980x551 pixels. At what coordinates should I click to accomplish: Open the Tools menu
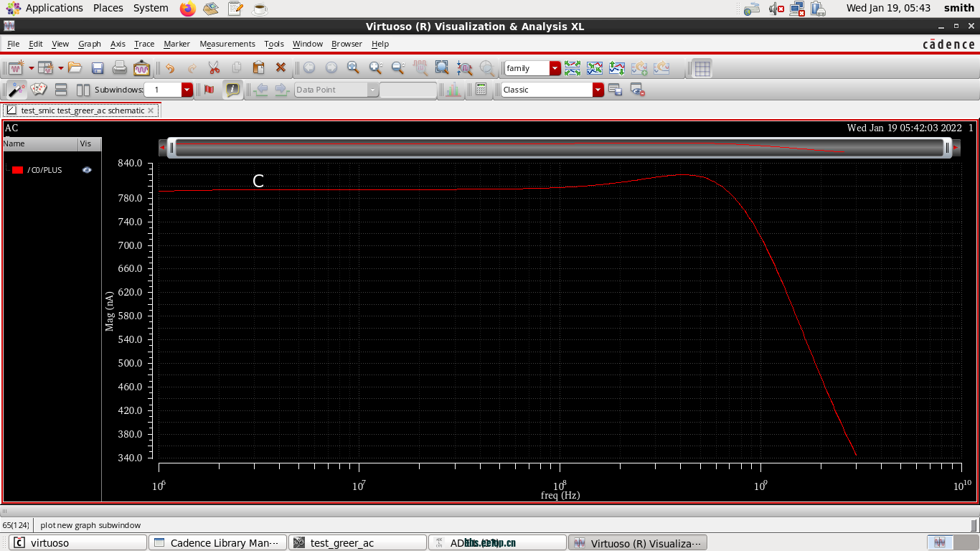[x=274, y=44]
